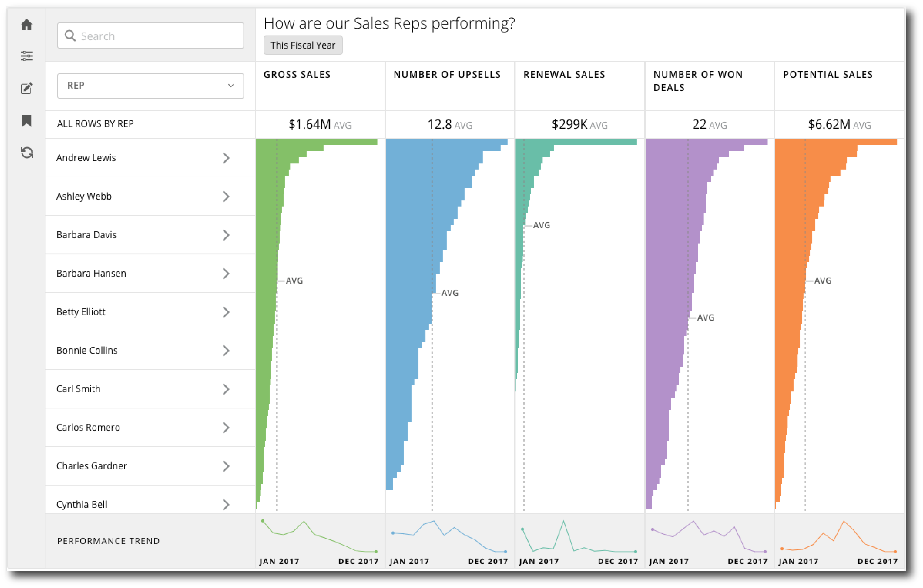The image size is (923, 588).
Task: Open the REP dropdown selector
Action: [150, 86]
